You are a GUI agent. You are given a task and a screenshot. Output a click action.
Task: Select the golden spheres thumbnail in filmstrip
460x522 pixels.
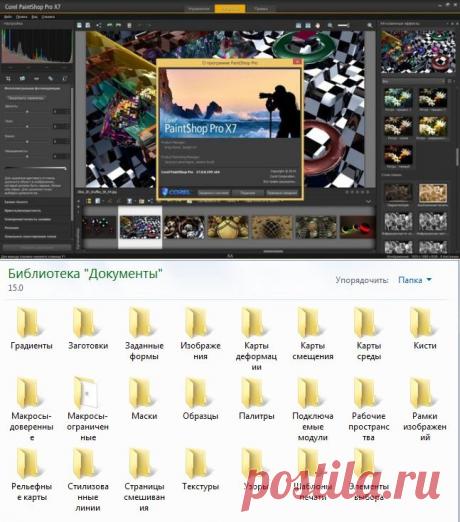[228, 227]
